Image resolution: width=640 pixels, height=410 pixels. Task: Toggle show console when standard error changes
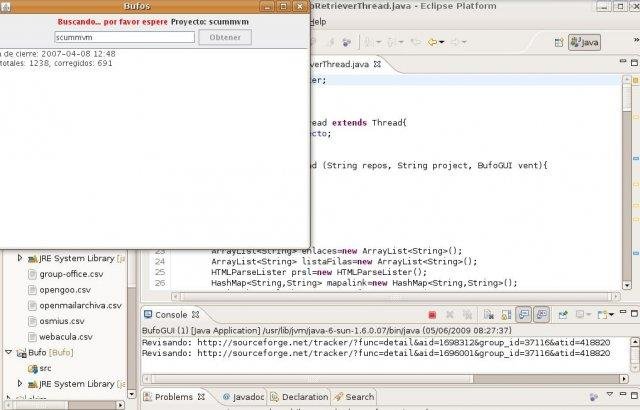542,315
